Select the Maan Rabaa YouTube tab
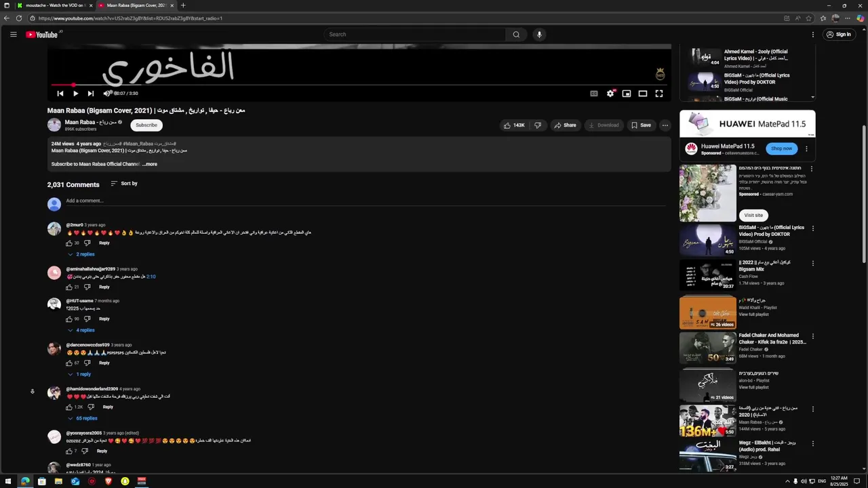The height and width of the screenshot is (488, 868). tap(136, 5)
